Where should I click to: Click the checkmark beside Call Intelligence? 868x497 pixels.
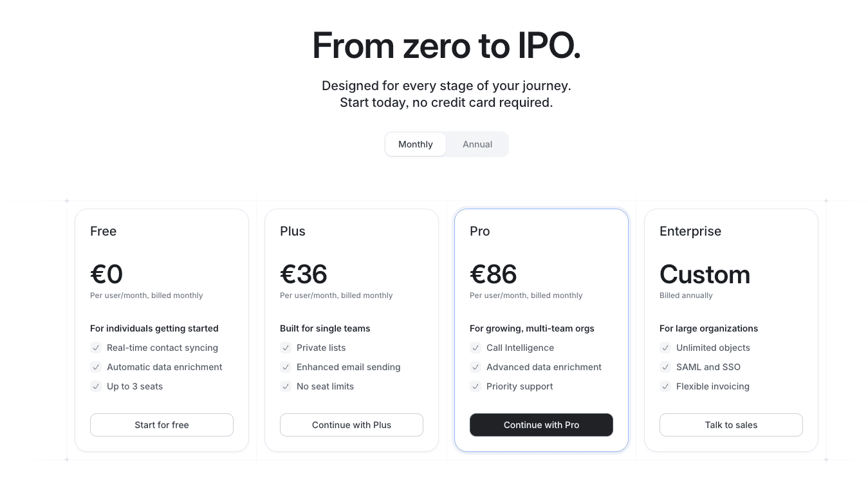point(475,348)
